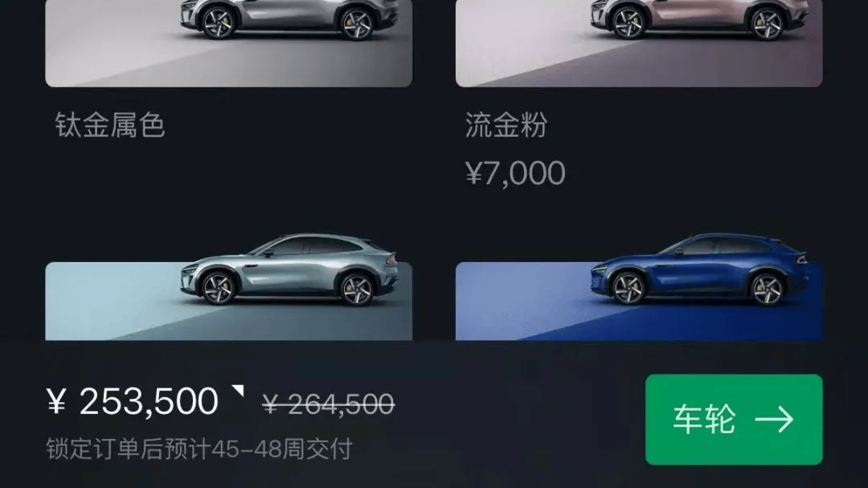Click the current price ¥253,500
The image size is (868, 488).
tap(133, 401)
